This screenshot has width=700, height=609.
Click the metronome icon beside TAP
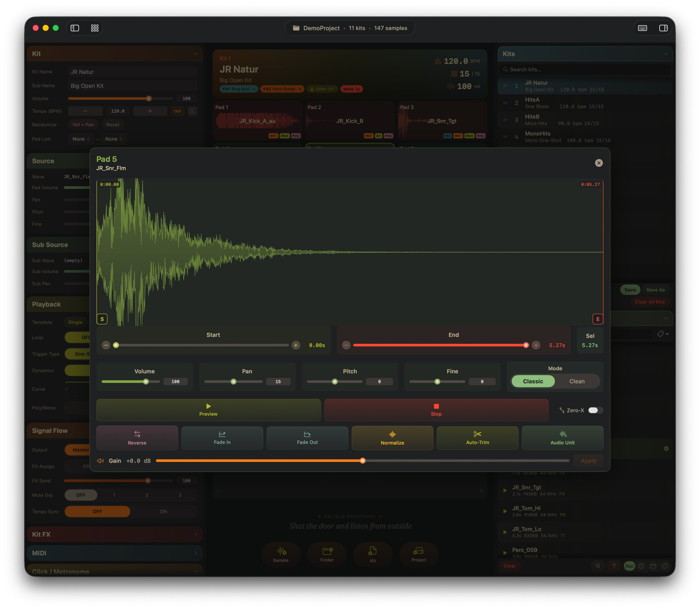pos(192,111)
